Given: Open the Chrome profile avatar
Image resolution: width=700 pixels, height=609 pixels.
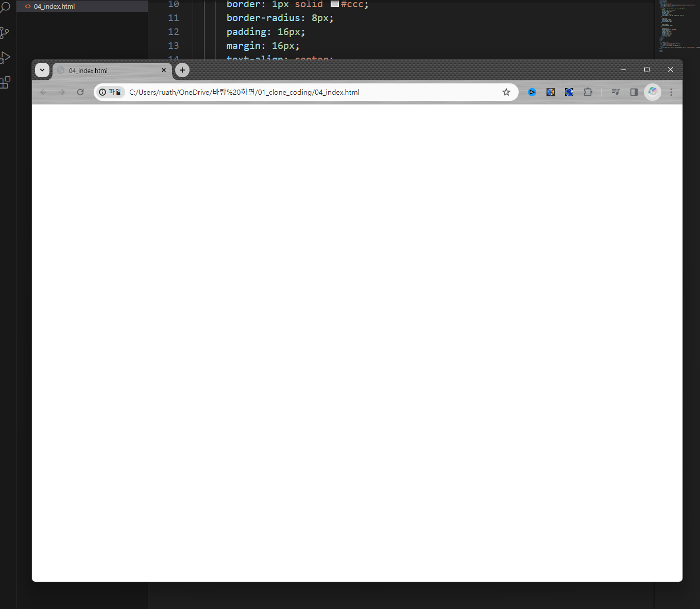Looking at the screenshot, I should 653,92.
